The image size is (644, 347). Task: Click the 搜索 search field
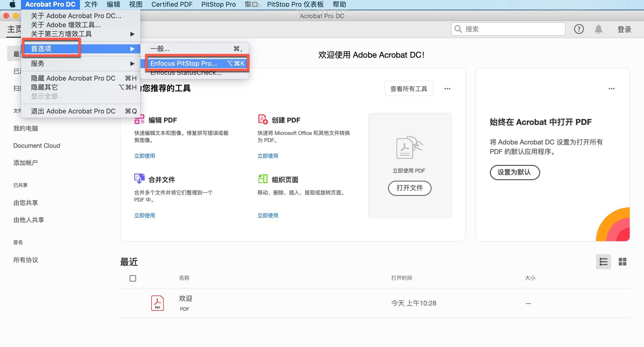coord(508,29)
